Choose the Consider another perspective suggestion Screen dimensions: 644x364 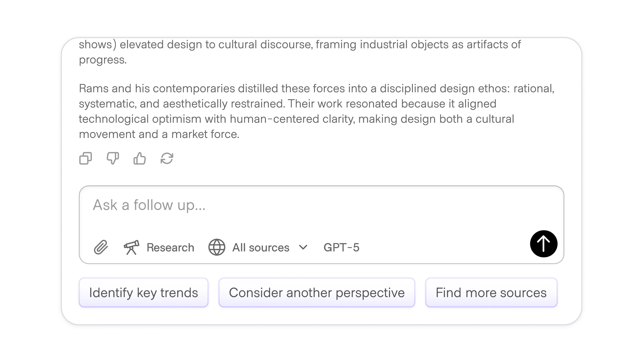pyautogui.click(x=317, y=292)
